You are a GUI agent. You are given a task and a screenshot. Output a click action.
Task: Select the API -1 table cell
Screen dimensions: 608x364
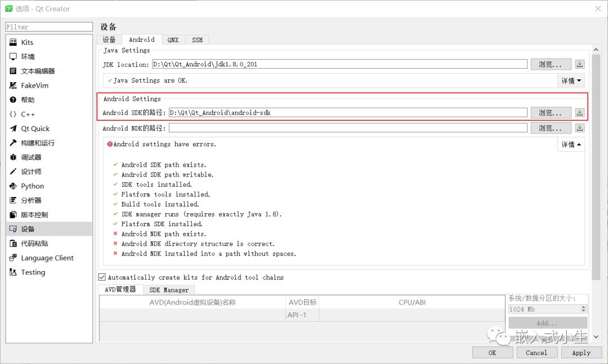pos(302,314)
